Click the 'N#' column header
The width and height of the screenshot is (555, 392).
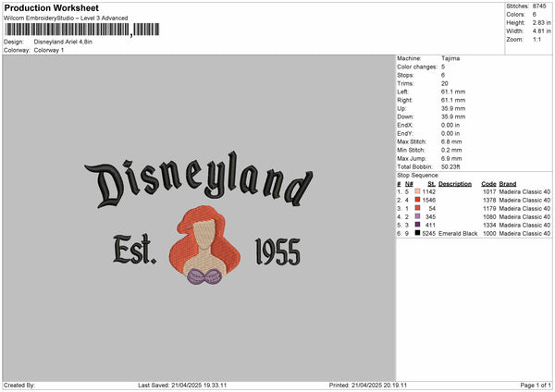[x=409, y=184]
